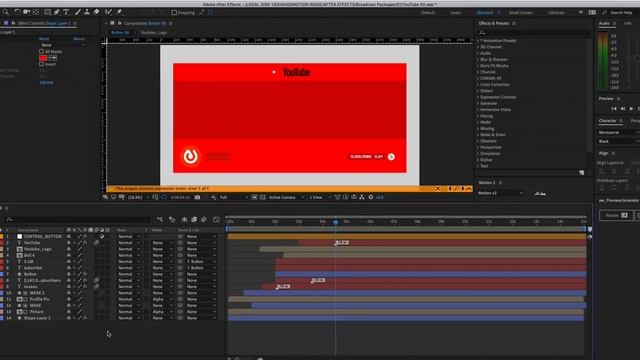Click new bin icon in Effects & Presets
This screenshot has width=640, height=360.
(582, 173)
